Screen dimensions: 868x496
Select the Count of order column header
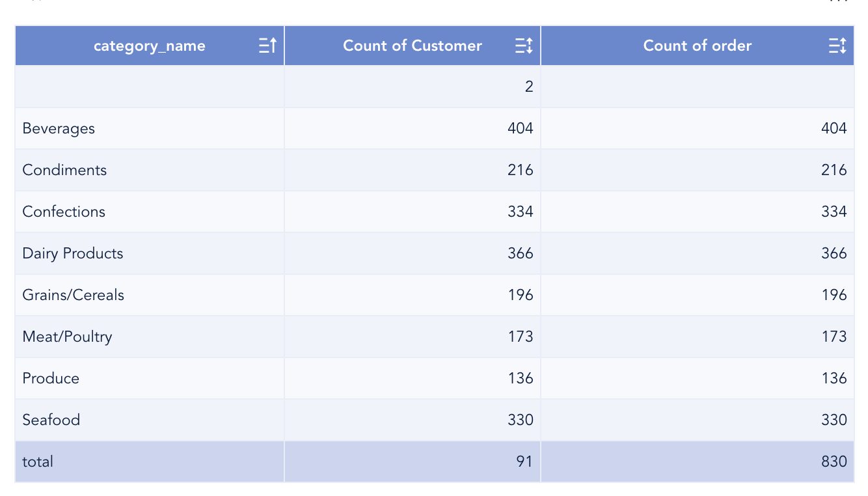[698, 46]
